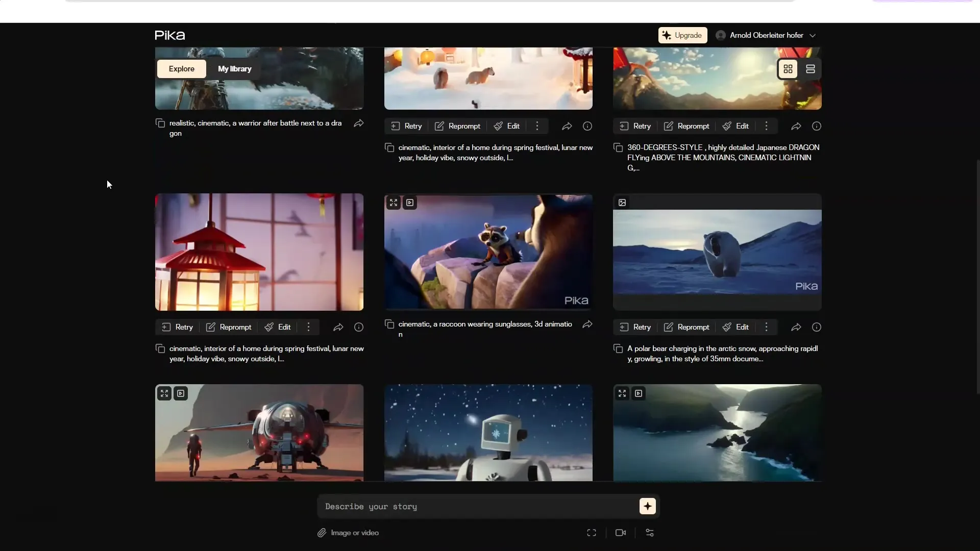Click the expand fullscreen icon on spaceship video
Screen dimensions: 980x551
(x=164, y=393)
